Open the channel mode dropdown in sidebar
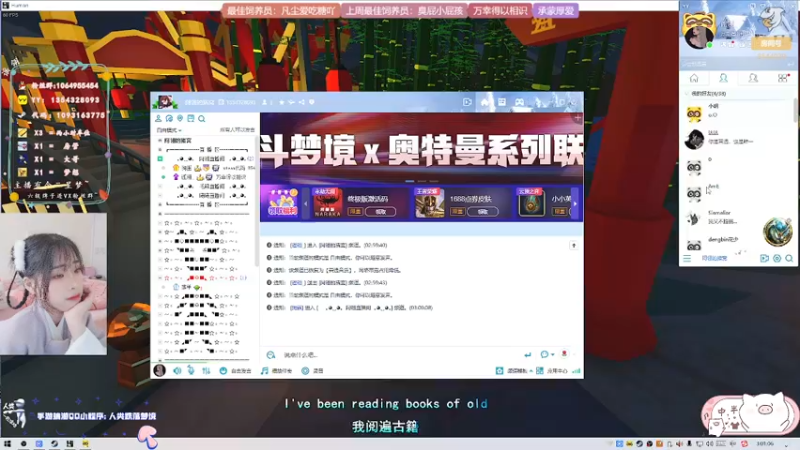Image resolution: width=800 pixels, height=450 pixels. (x=169, y=130)
